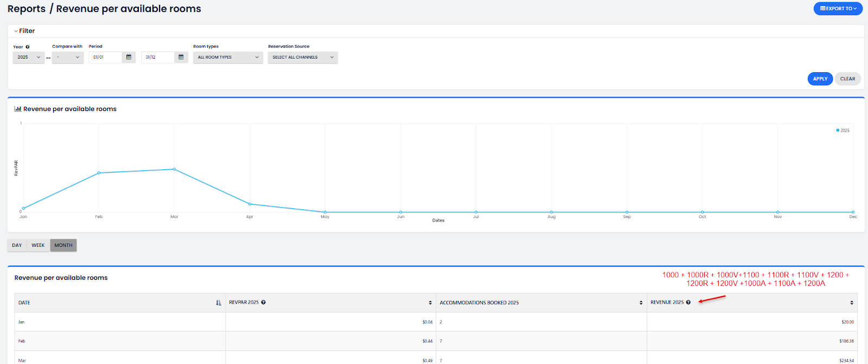This screenshot has height=364, width=868.
Task: Sort table by Date column icon
Action: tap(219, 303)
